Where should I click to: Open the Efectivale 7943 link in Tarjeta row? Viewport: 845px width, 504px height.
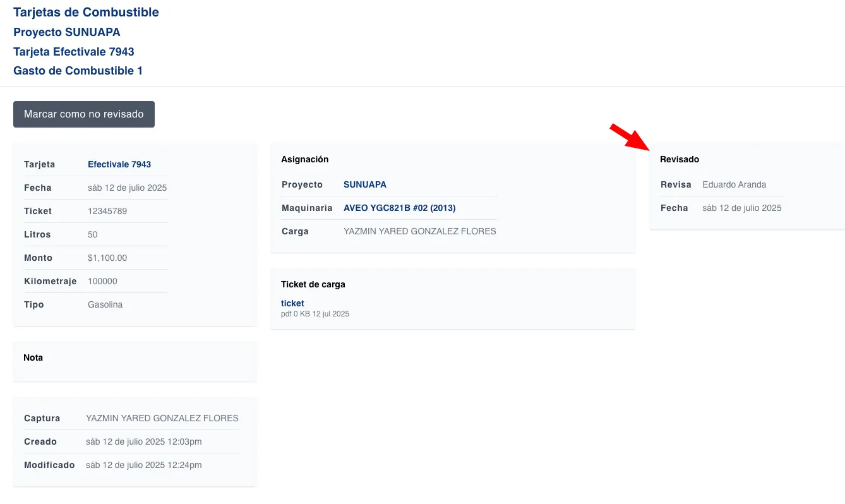click(119, 164)
